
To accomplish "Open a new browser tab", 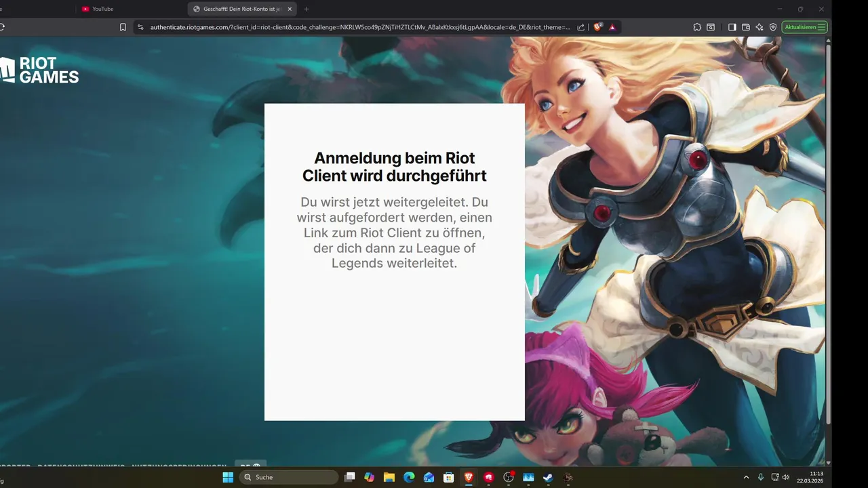I will [307, 9].
